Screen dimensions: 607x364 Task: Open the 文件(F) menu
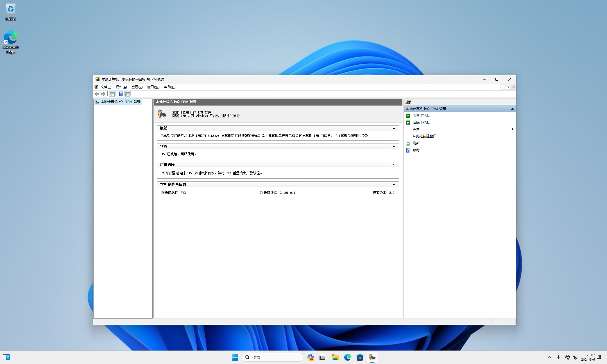pyautogui.click(x=106, y=87)
